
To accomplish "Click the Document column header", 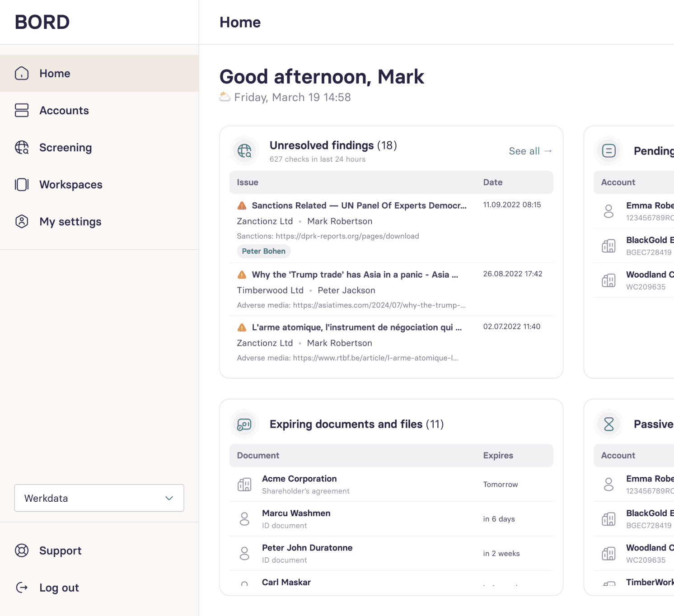I will click(x=258, y=456).
